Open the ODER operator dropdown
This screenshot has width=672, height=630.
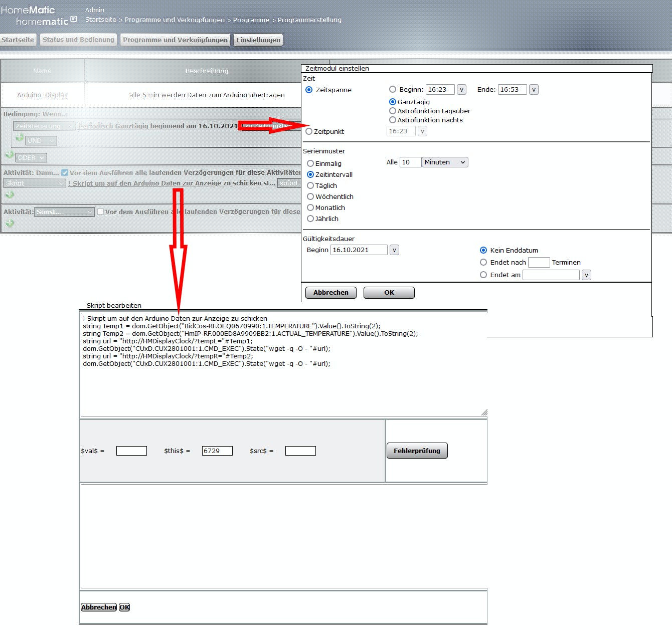click(31, 157)
